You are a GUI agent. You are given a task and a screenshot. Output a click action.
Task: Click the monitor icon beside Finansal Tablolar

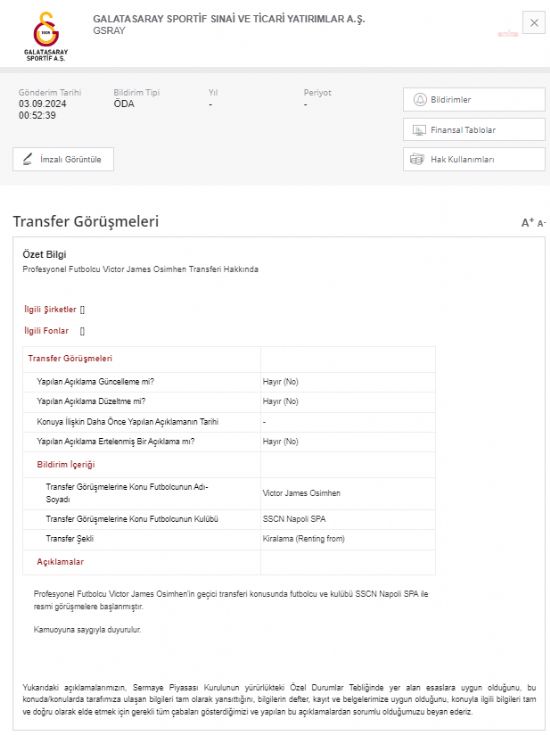tap(418, 130)
